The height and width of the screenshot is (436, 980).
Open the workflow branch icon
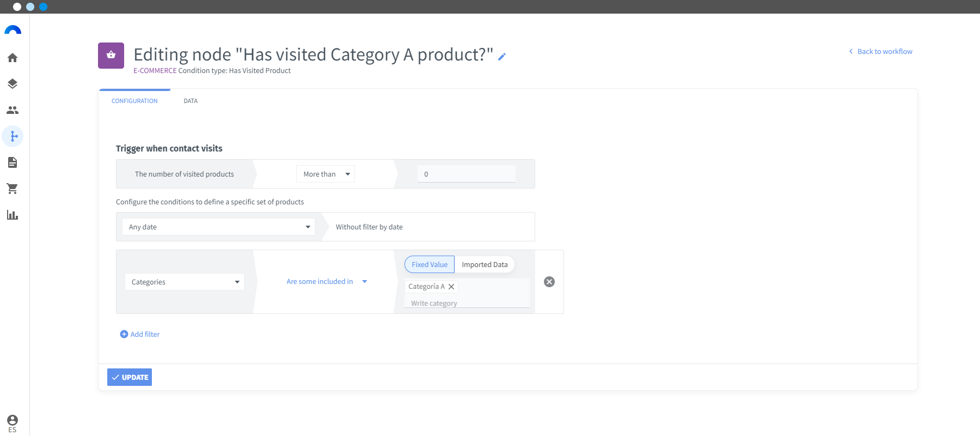point(13,136)
